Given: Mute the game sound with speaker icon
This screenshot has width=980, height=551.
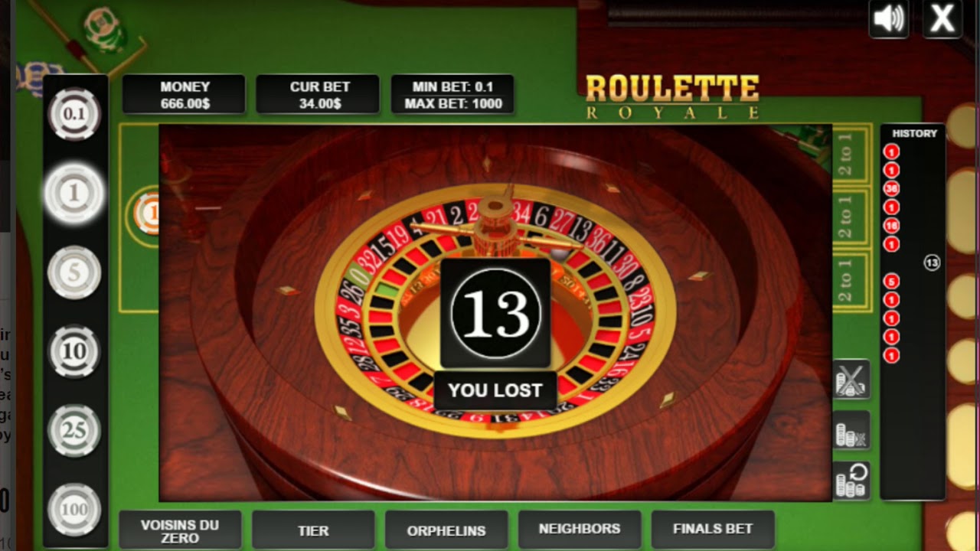Looking at the screenshot, I should click(x=889, y=19).
